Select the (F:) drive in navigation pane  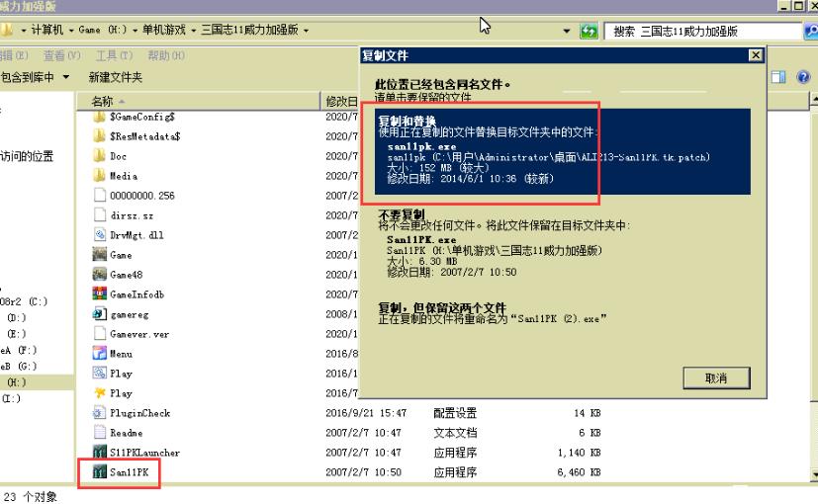(x=19, y=350)
